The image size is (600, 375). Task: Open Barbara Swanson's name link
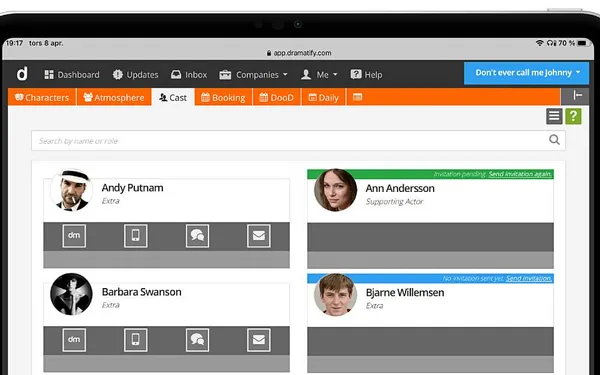pos(142,292)
